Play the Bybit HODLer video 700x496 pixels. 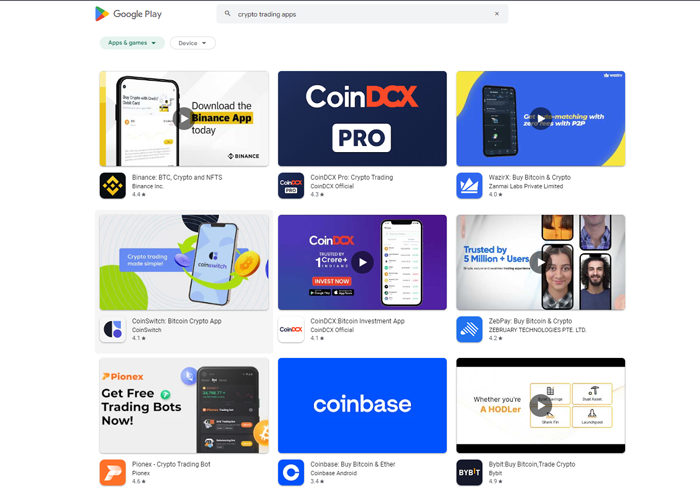pyautogui.click(x=541, y=405)
